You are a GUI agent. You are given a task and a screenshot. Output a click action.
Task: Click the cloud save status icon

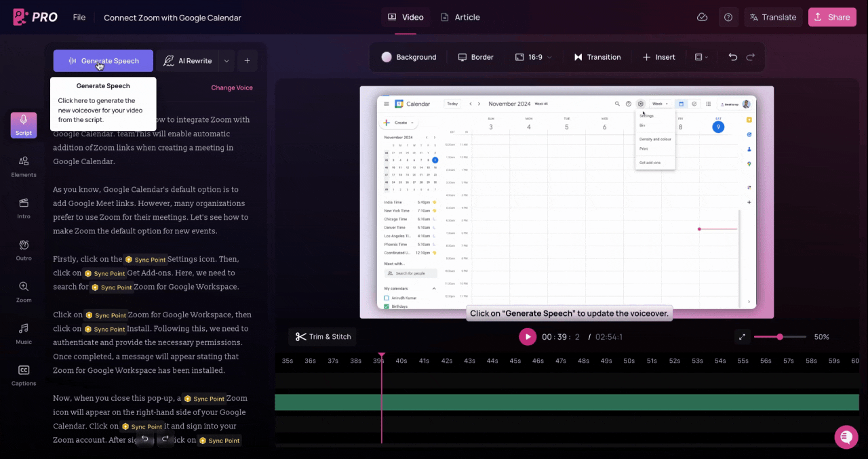(703, 17)
